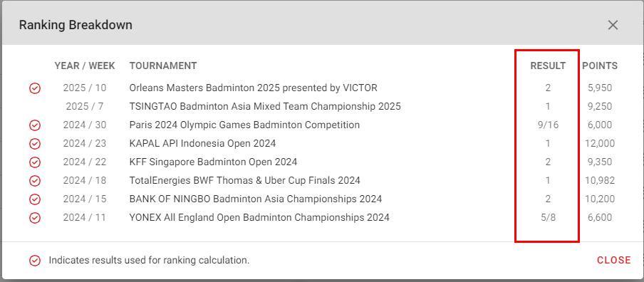Click the check icon next to KAPAL API Indonesia Open

[x=35, y=144]
